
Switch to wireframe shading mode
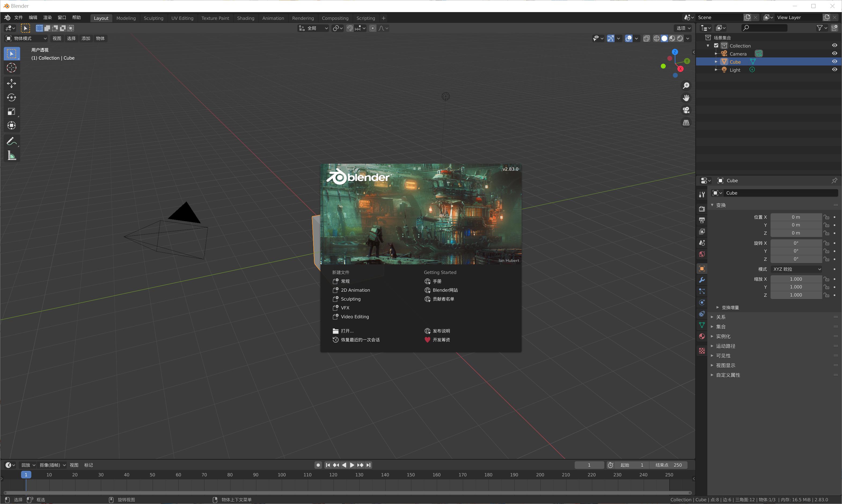[x=657, y=38]
